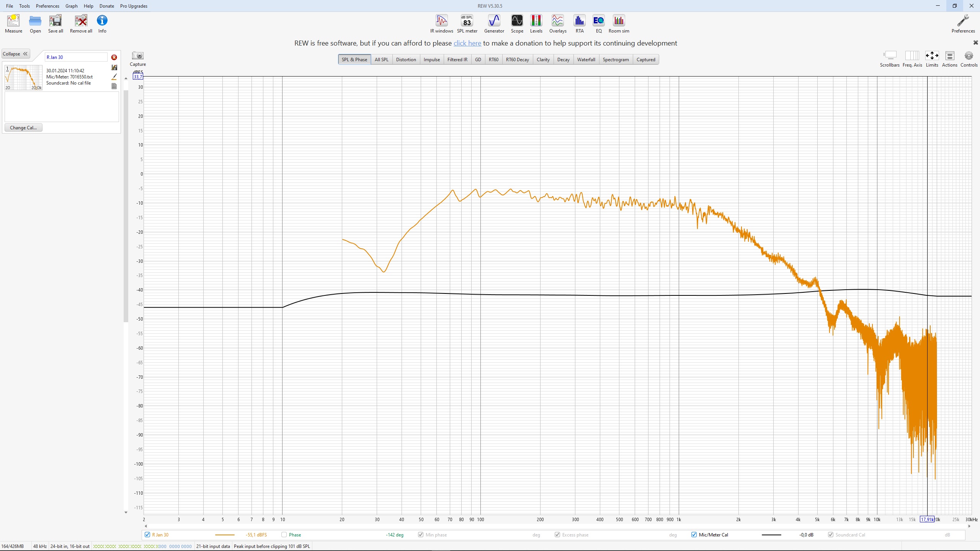Open the Pro Upgrades menu
980x551 pixels.
click(x=134, y=6)
